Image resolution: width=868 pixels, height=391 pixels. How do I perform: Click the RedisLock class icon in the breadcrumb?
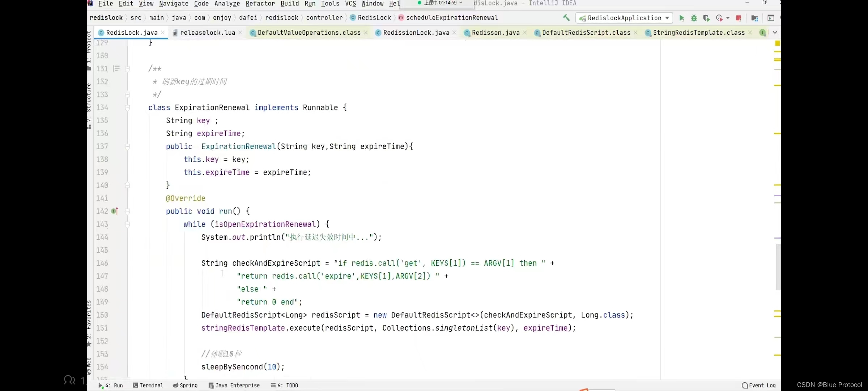pos(353,18)
